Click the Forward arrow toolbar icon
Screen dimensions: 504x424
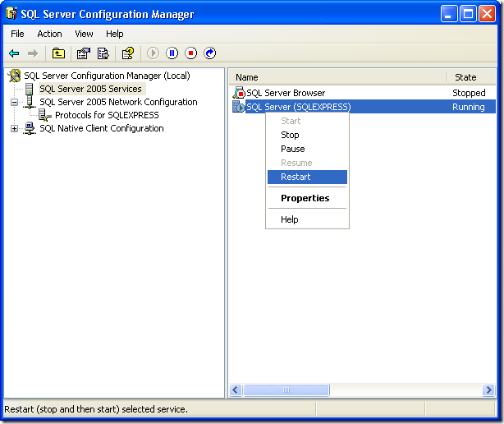[x=33, y=53]
